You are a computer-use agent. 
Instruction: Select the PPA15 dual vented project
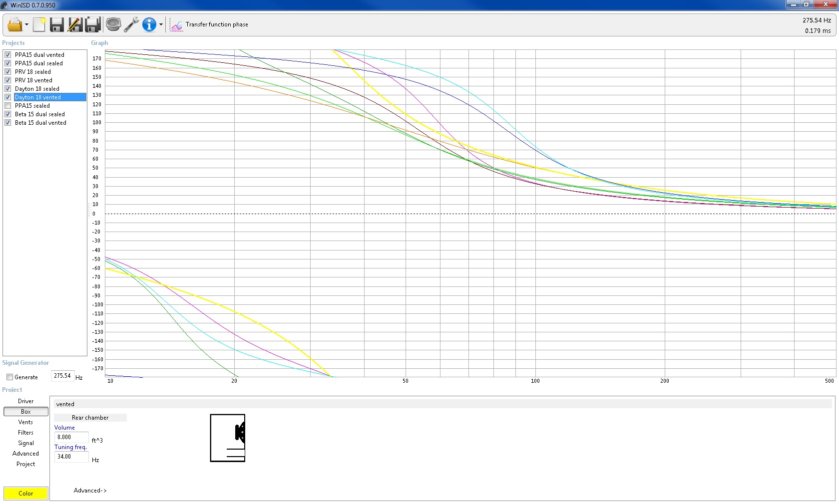pyautogui.click(x=39, y=55)
